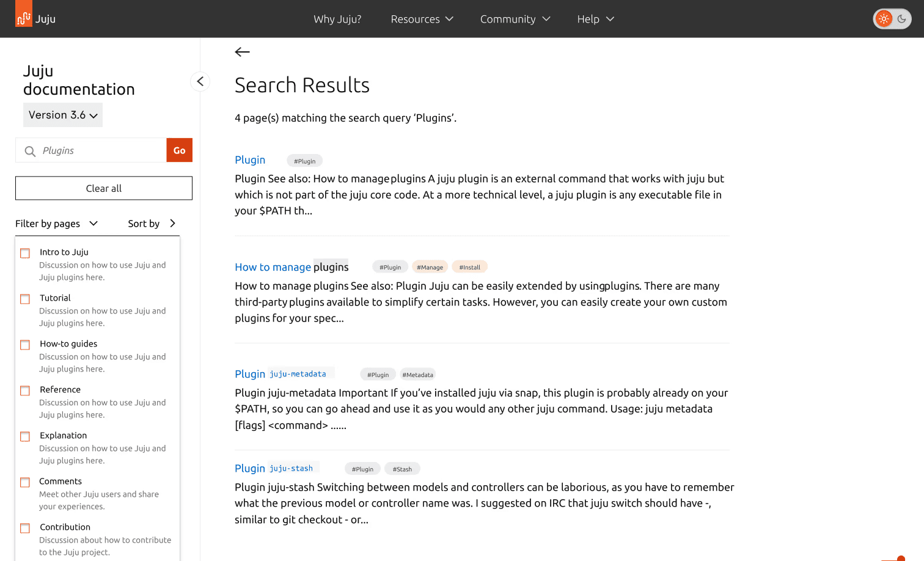Open the Community menu
Screen dimensions: 924x561
[515, 19]
